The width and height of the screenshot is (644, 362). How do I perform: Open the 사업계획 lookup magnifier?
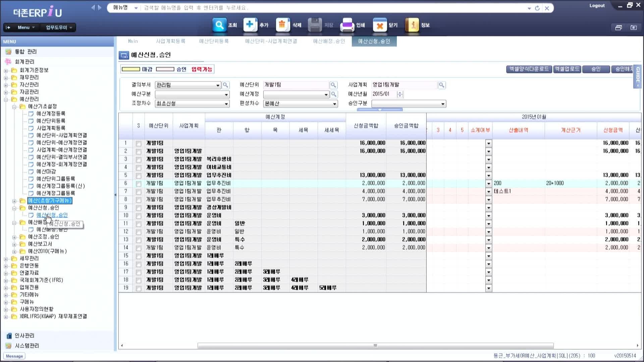[442, 85]
